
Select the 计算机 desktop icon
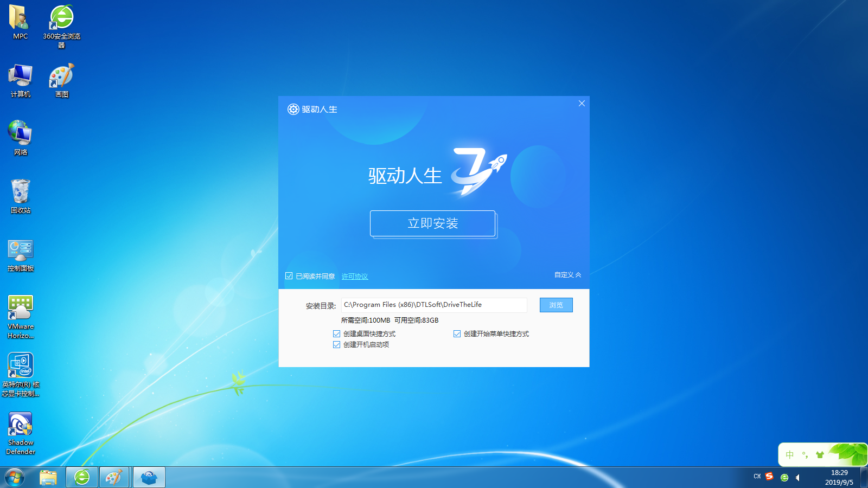[20, 81]
